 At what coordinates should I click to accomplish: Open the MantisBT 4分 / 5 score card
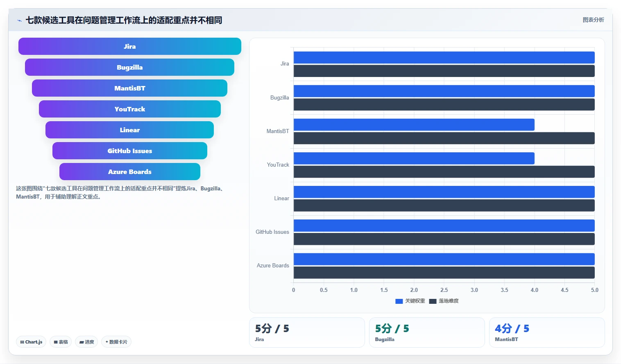[x=547, y=332]
